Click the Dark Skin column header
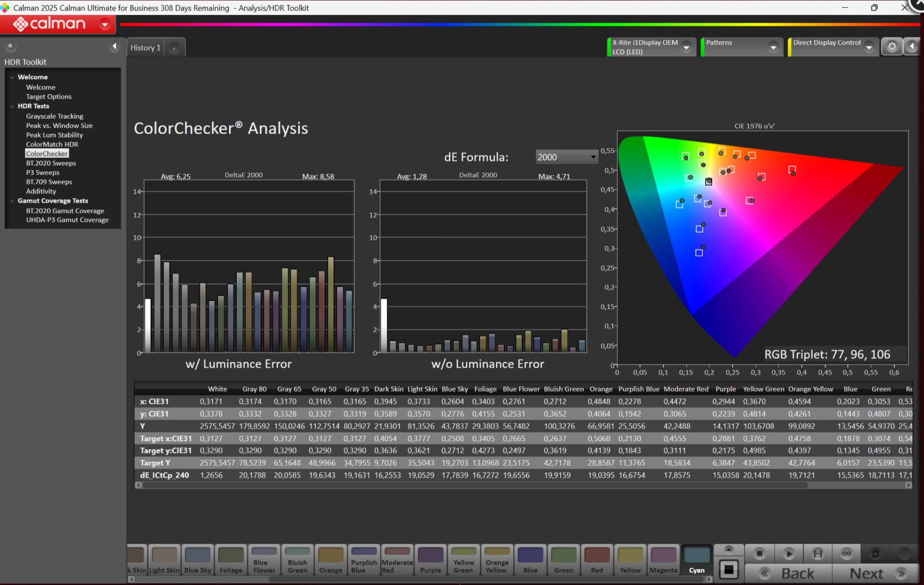Viewport: 924px width, 585px height. coord(388,389)
